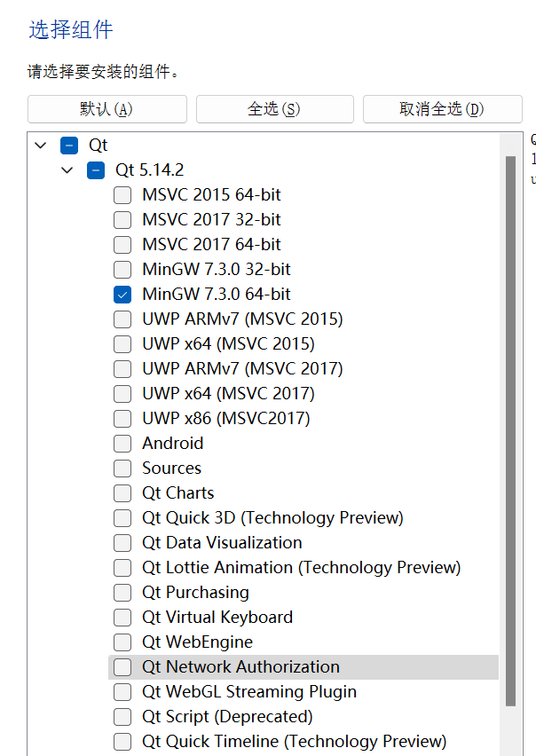
Task: Select the MSVC 2017 32-bit label
Action: point(211,220)
